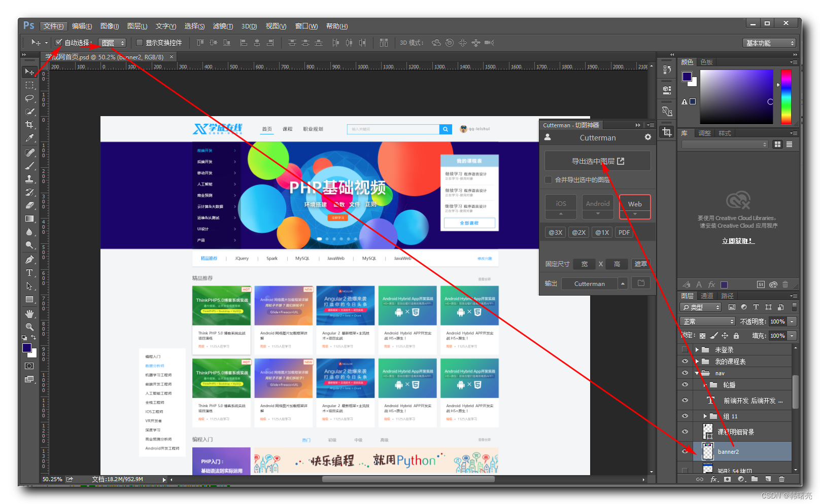Toggle the @2X resolution button

[x=578, y=232]
